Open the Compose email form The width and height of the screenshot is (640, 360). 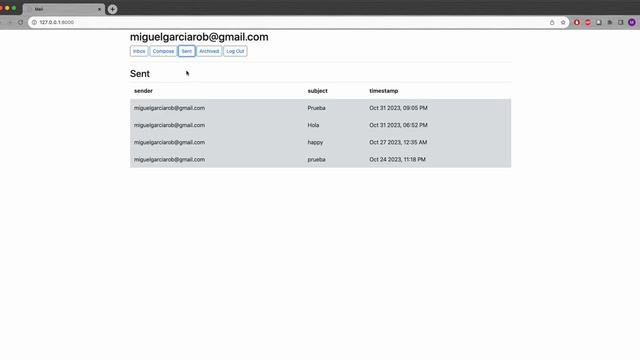pyautogui.click(x=163, y=51)
